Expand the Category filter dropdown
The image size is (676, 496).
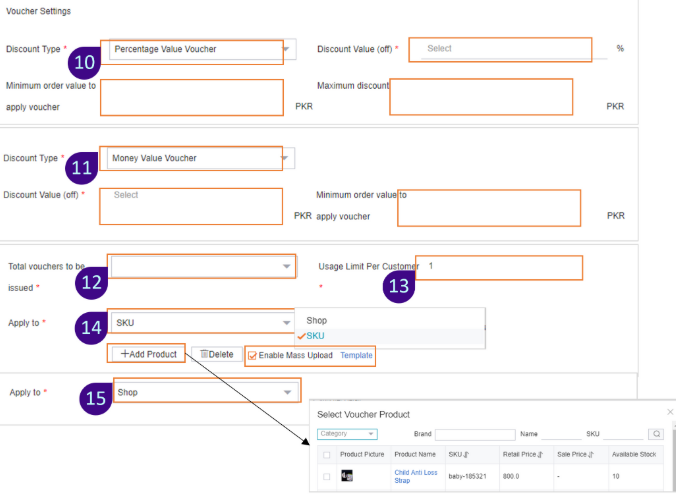click(x=347, y=434)
